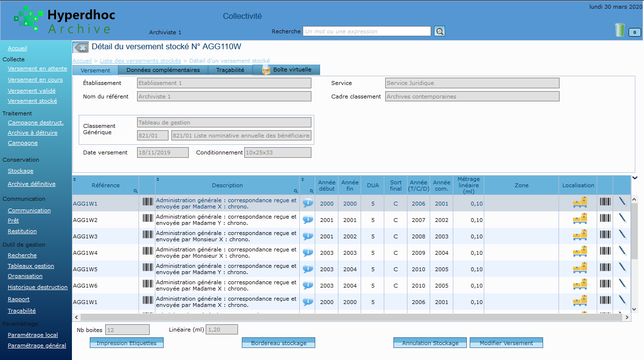This screenshot has width=644, height=360.
Task: Click the left barcode icon in row AGG1W4
Action: [x=148, y=251]
